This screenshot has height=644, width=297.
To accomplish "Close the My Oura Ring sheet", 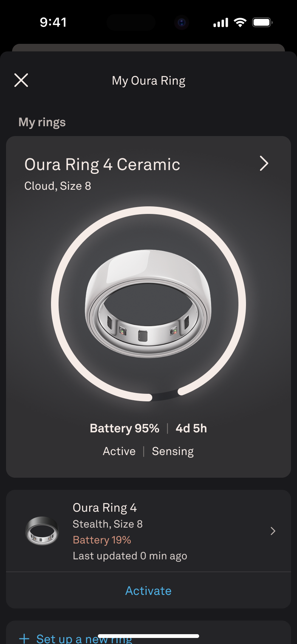I will pos(21,80).
